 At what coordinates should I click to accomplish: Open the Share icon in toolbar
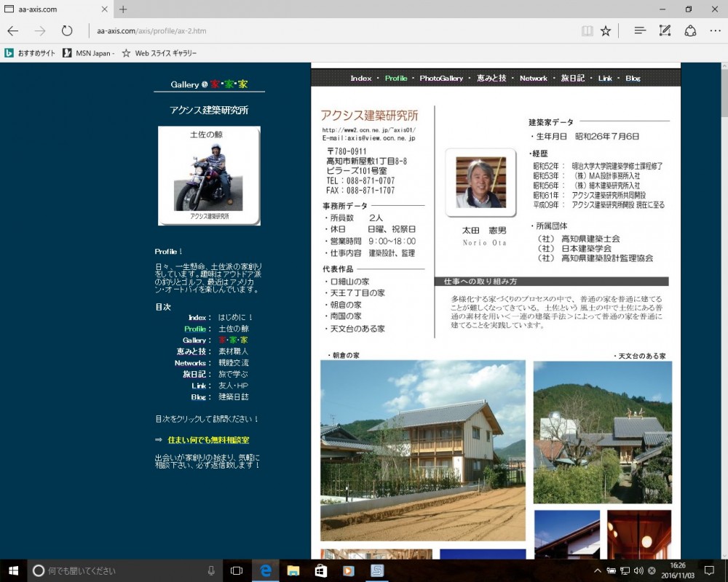point(690,31)
